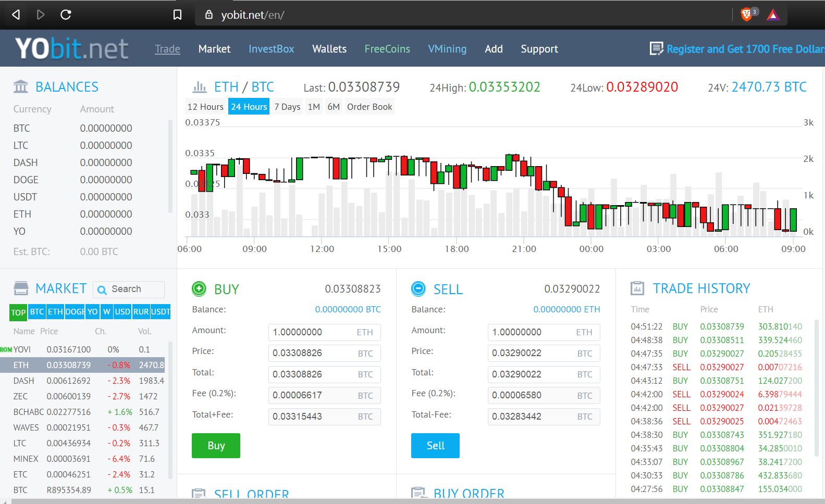Click the Buy Amount input field
The height and width of the screenshot is (504, 825).
coord(325,332)
